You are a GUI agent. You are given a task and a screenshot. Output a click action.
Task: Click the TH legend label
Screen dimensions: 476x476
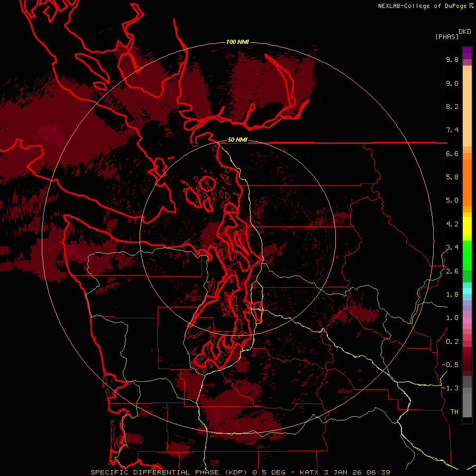click(x=454, y=412)
